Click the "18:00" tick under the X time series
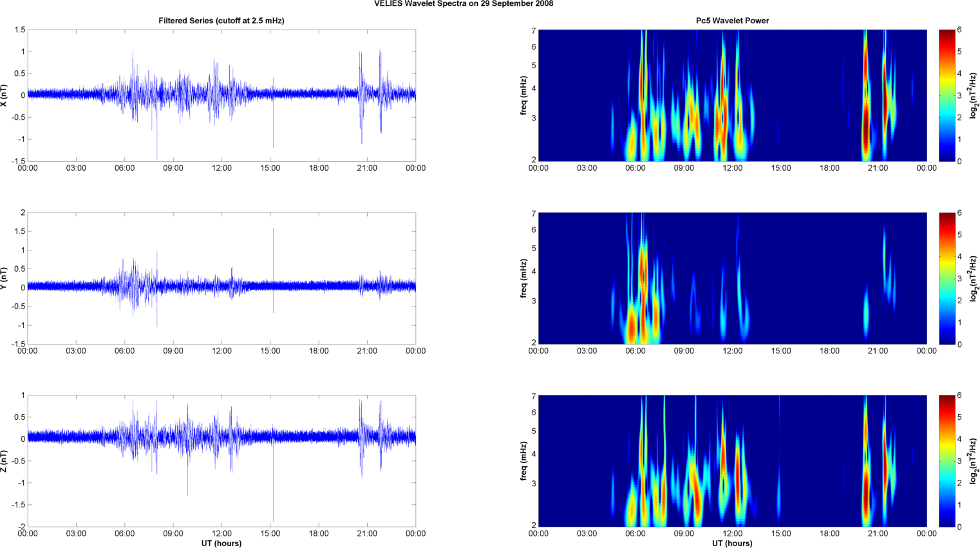The image size is (980, 548). (319, 168)
